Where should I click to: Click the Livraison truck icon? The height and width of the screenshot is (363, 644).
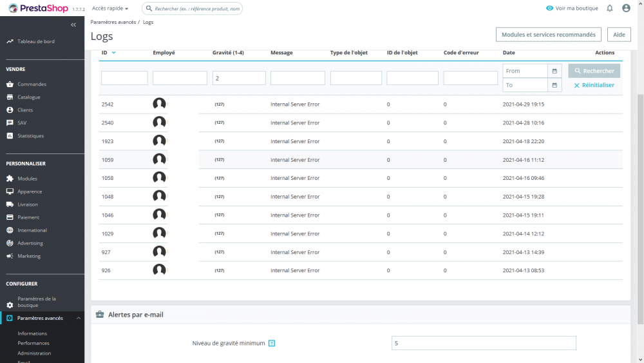tap(10, 204)
